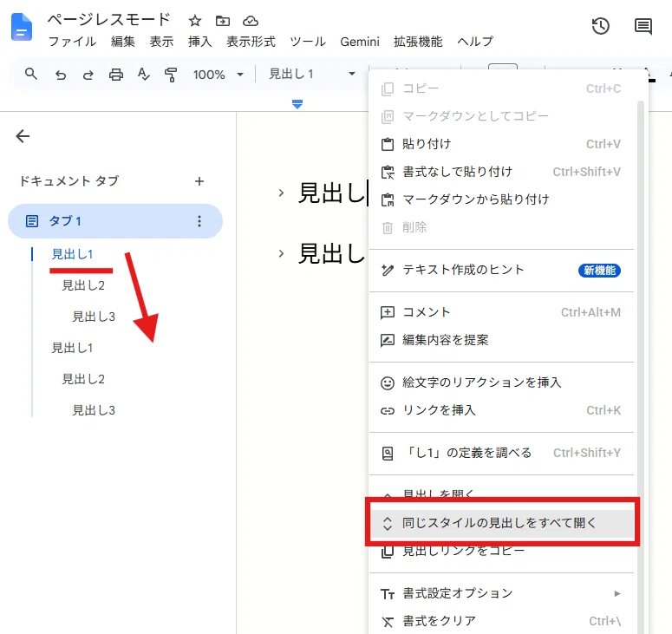Expand 書式設定オプション submenu

tap(501, 593)
